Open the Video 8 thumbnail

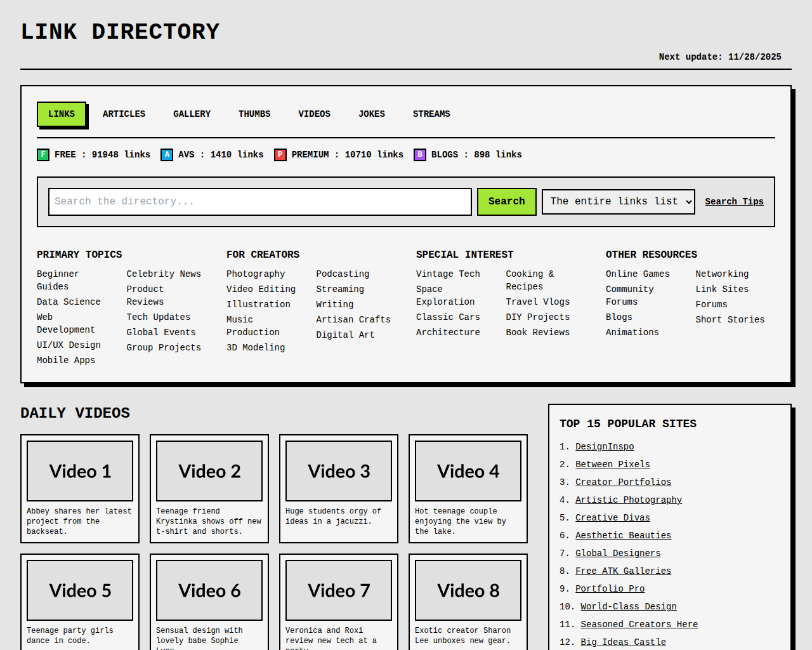coord(468,590)
